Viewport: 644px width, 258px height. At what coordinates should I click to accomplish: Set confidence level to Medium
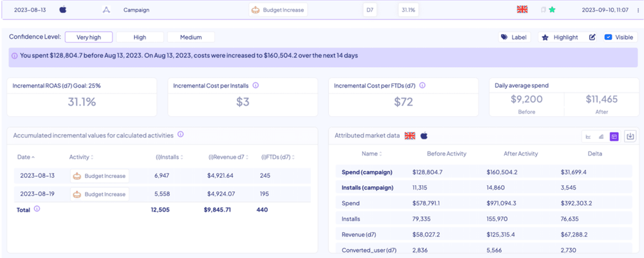(191, 37)
